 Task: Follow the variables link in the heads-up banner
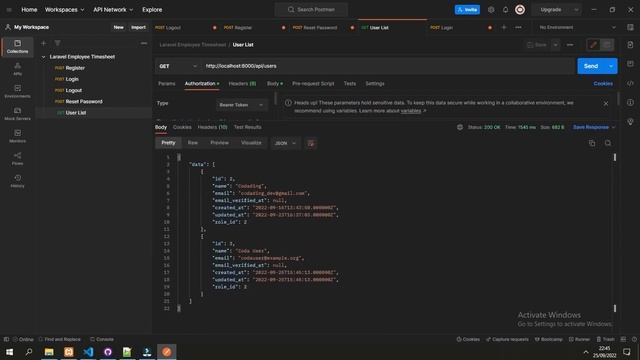click(x=411, y=111)
